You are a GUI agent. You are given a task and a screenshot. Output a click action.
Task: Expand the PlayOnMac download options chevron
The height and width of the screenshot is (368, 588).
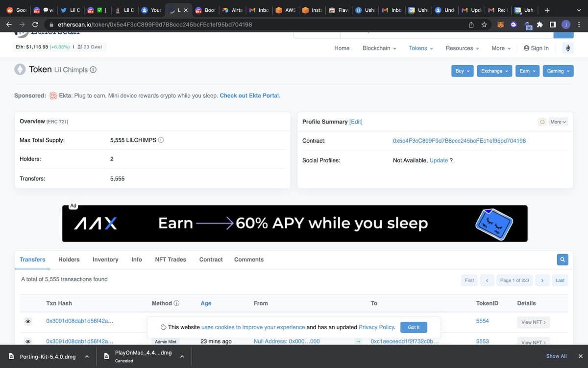pyautogui.click(x=181, y=356)
